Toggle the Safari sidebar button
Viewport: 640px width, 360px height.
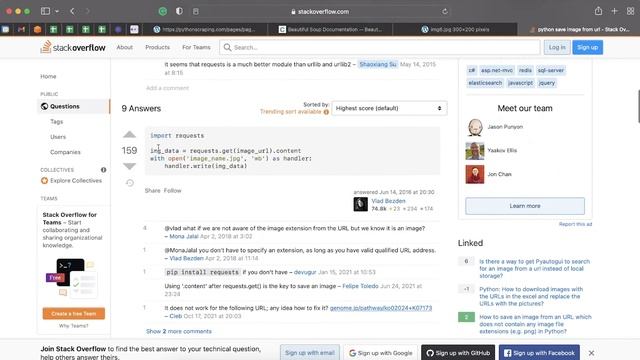(x=45, y=11)
